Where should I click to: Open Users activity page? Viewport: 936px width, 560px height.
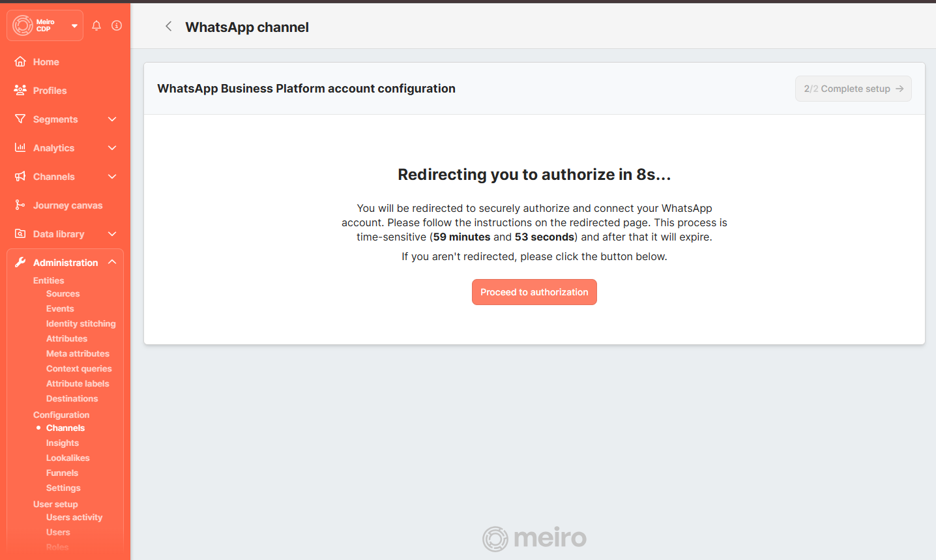(74, 518)
